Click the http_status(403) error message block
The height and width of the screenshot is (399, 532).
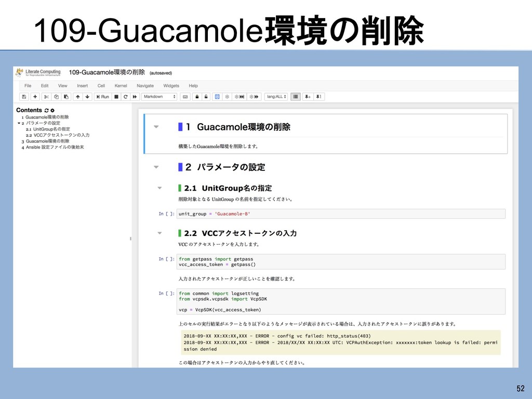(x=341, y=342)
